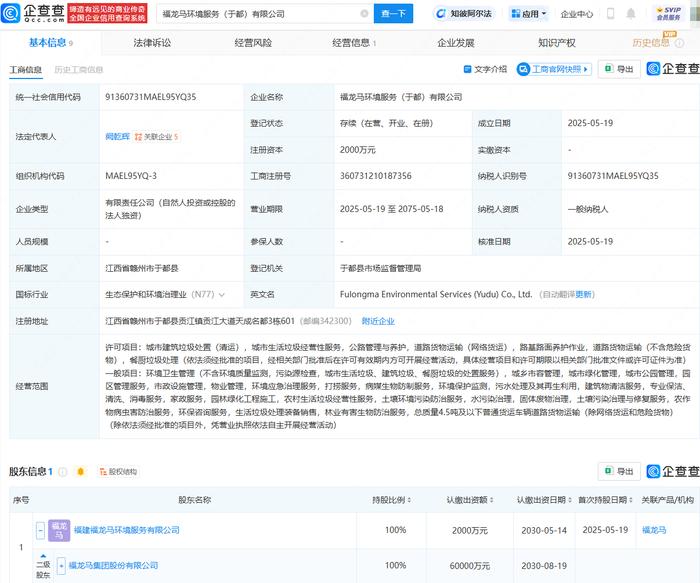700x583 pixels.
Task: Switch to 知识产权 tab
Action: [x=557, y=43]
